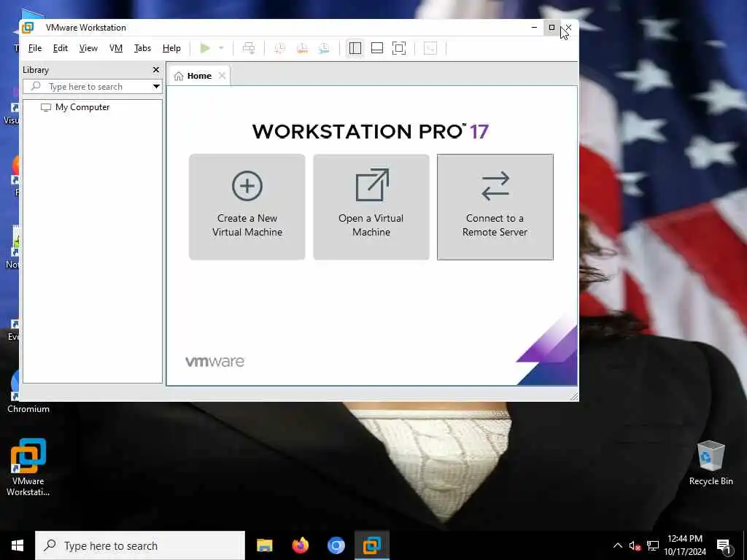Click the network tray icon
This screenshot has width=747, height=560.
pos(653,545)
